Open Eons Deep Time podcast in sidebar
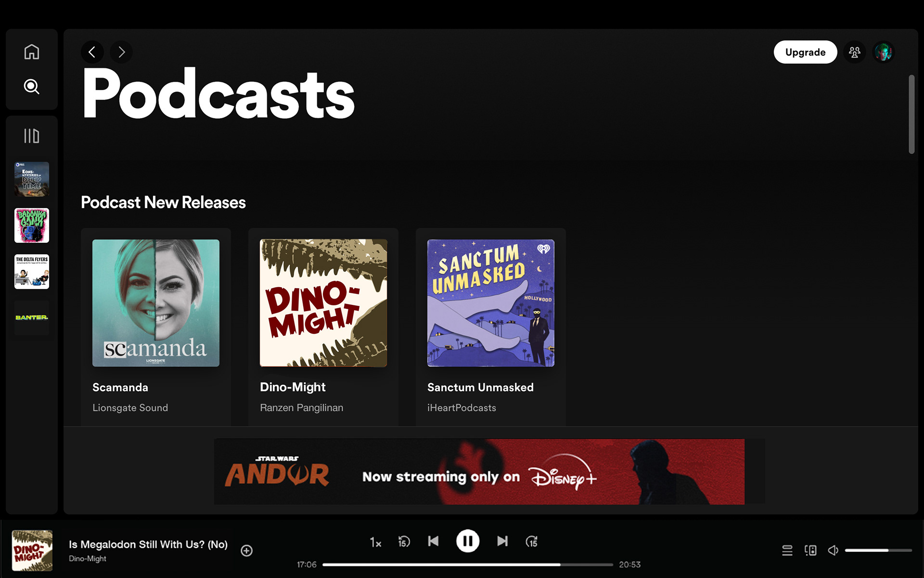Image resolution: width=924 pixels, height=578 pixels. [32, 179]
